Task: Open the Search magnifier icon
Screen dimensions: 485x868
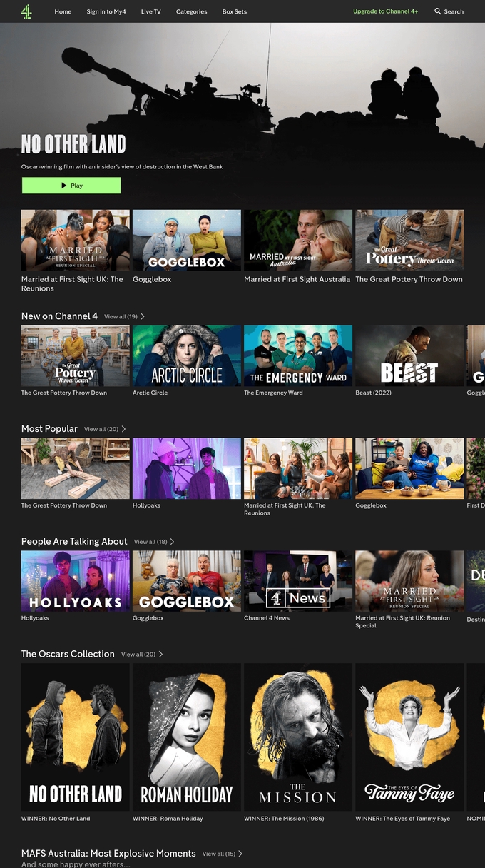Action: click(438, 11)
